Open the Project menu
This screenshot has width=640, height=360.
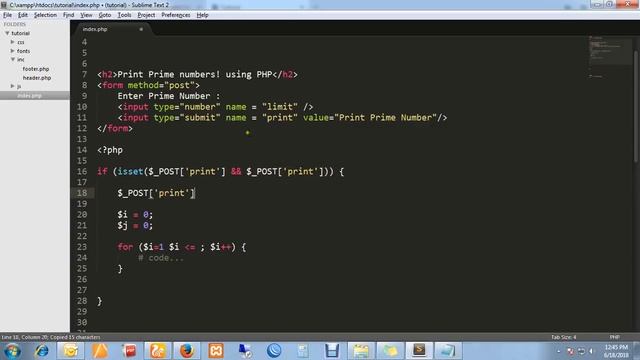pos(146,15)
